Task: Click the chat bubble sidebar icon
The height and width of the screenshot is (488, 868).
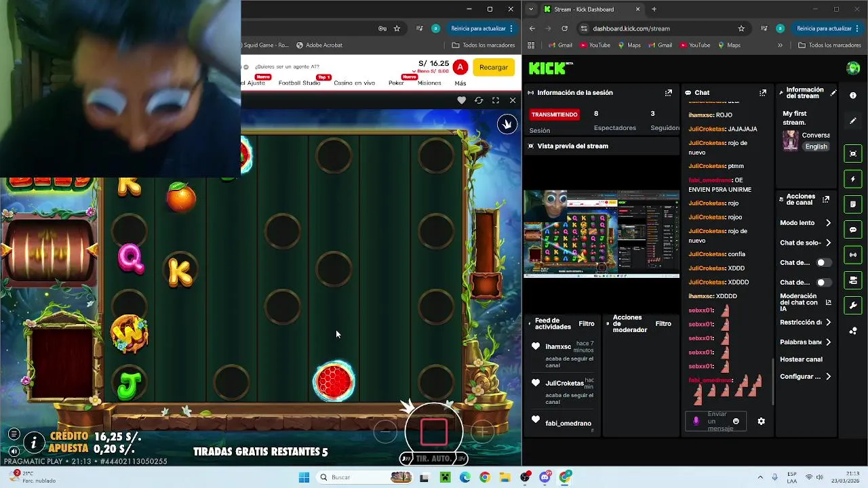Action: tap(853, 230)
